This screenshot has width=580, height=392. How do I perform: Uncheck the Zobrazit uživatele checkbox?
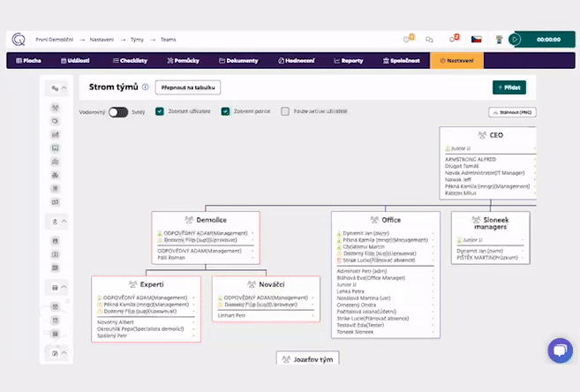[x=160, y=111]
